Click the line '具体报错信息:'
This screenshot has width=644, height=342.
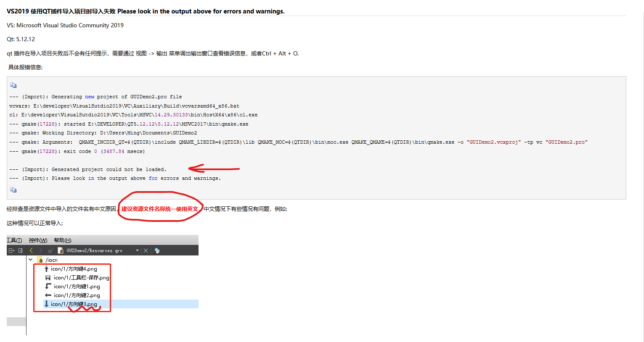pyautogui.click(x=25, y=67)
